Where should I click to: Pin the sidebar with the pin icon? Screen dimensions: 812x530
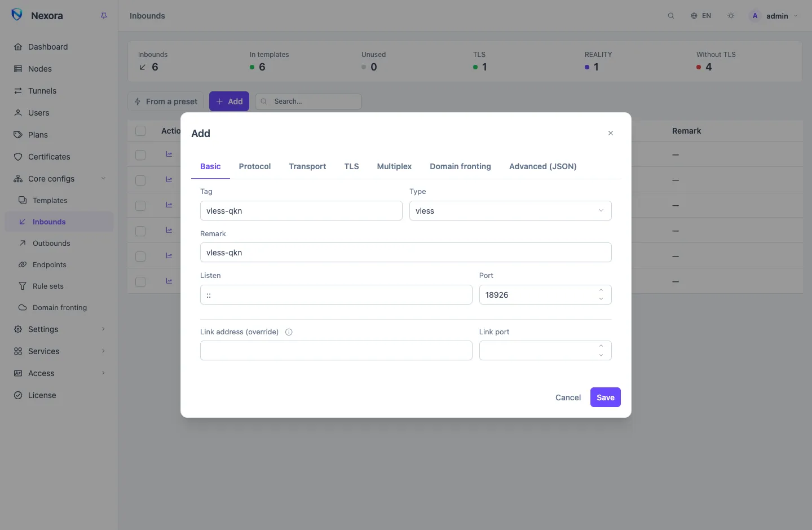click(x=104, y=16)
